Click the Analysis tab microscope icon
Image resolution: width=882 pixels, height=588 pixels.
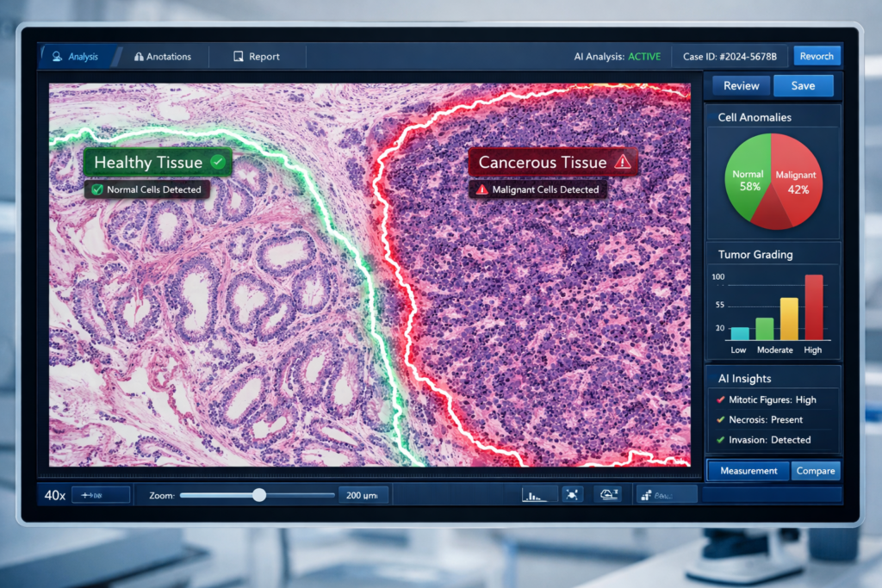pyautogui.click(x=58, y=57)
